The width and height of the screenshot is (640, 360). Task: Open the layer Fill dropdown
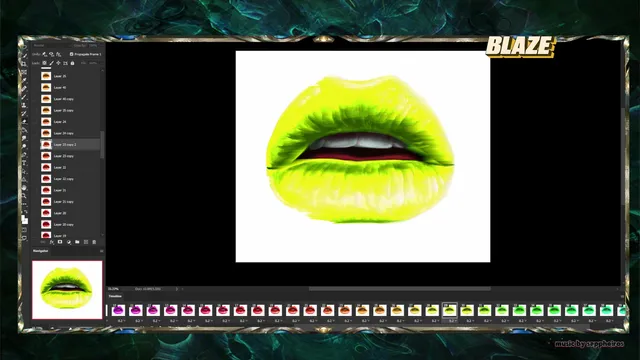pyautogui.click(x=93, y=63)
